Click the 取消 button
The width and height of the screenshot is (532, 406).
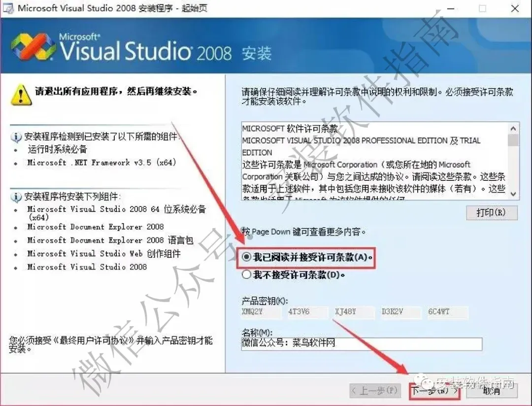pyautogui.click(x=492, y=391)
